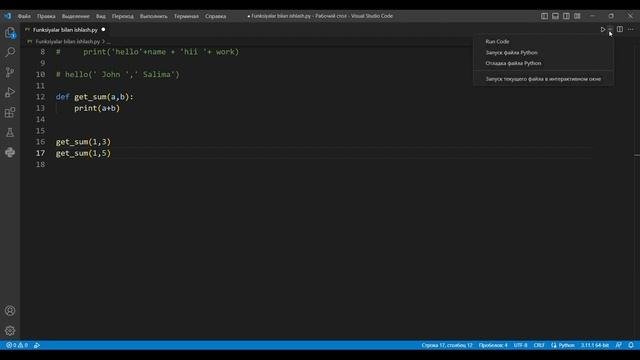Toggle the primary side bar layout icon

[x=544, y=16]
